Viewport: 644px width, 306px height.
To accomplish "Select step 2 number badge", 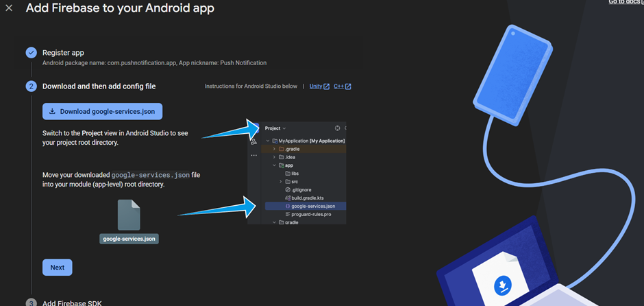I will pos(32,86).
